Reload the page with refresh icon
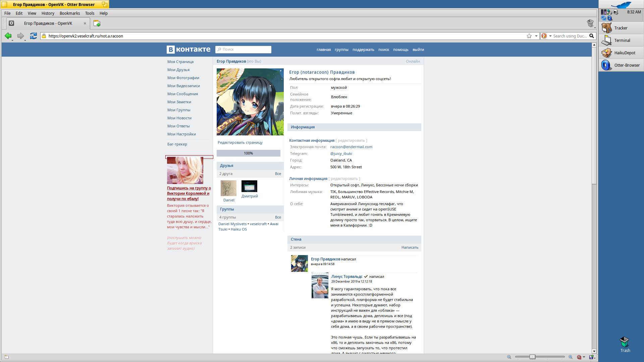Screen dimensions: 644x362 [33, 36]
